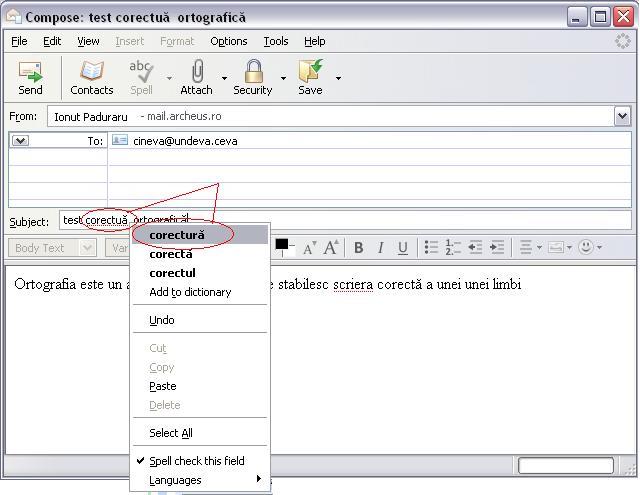Screen dimensions: 640x495
Task: Choose suggestion corectă in context menu
Action: click(x=200, y=254)
